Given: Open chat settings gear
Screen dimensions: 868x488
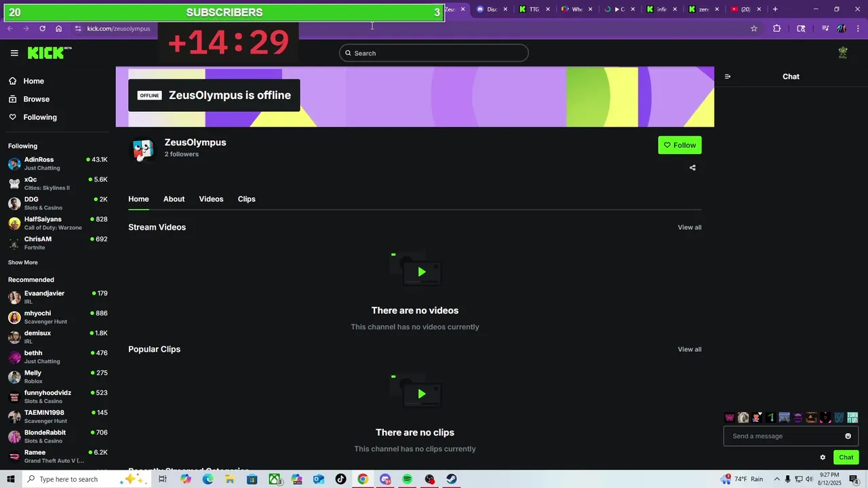Looking at the screenshot, I should click(823, 457).
